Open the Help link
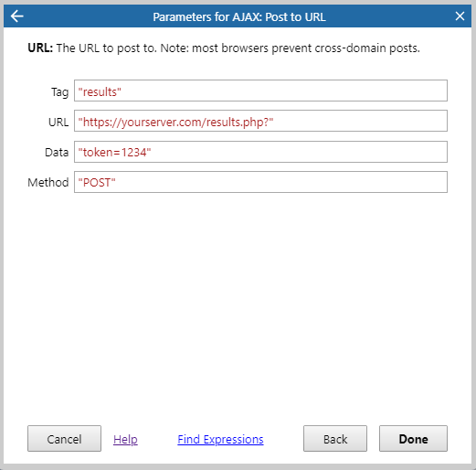Image resolution: width=476 pixels, height=470 pixels. point(125,439)
